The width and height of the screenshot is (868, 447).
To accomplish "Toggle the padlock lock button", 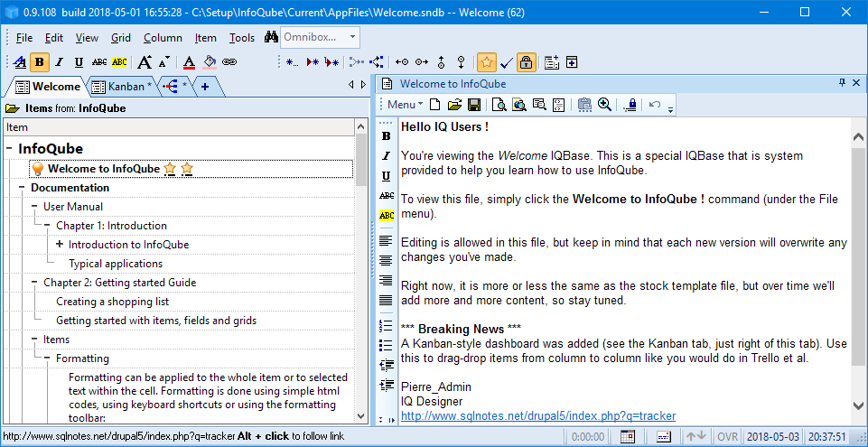I will coord(527,62).
